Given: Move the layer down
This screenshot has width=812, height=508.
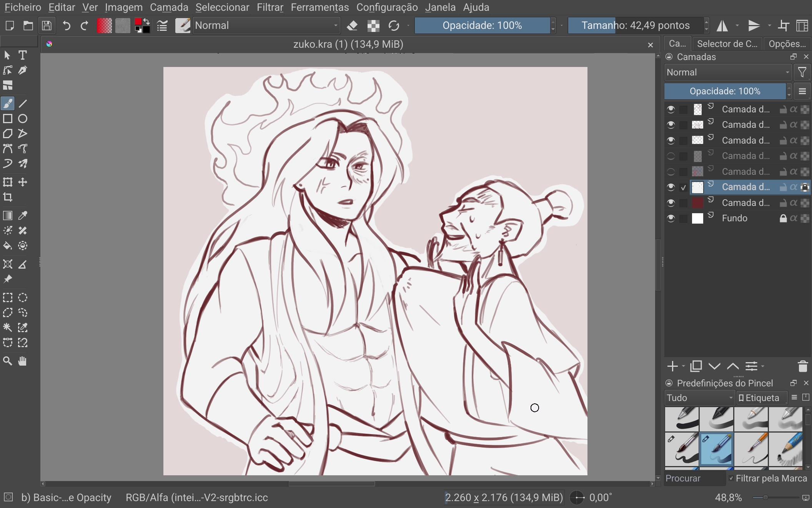Looking at the screenshot, I should (x=714, y=366).
